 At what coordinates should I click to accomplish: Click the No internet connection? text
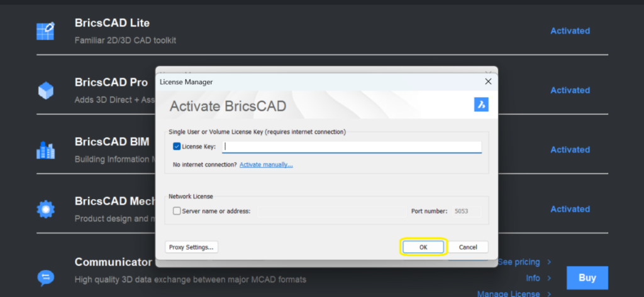205,165
